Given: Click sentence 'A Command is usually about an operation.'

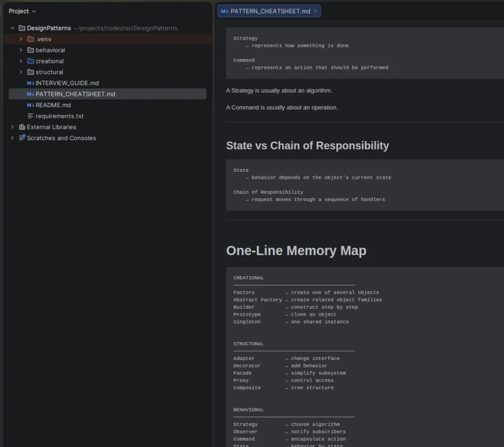Looking at the screenshot, I should click(x=282, y=107).
